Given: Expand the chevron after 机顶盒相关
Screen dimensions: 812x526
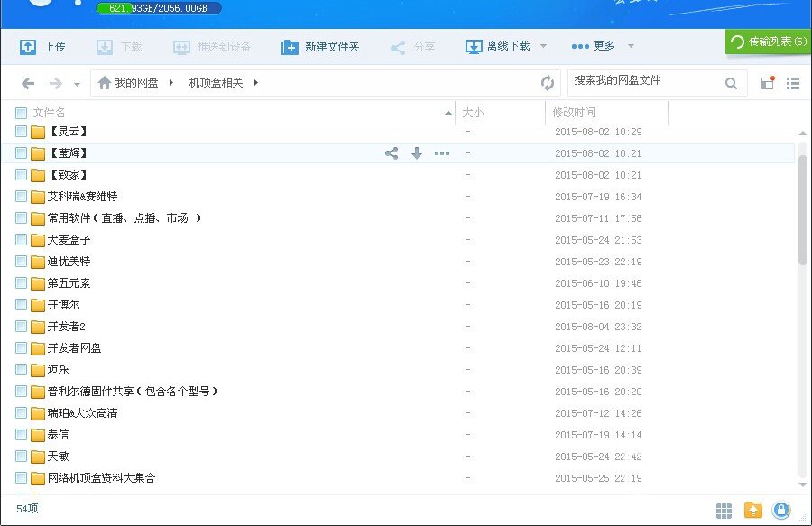Looking at the screenshot, I should coord(256,83).
